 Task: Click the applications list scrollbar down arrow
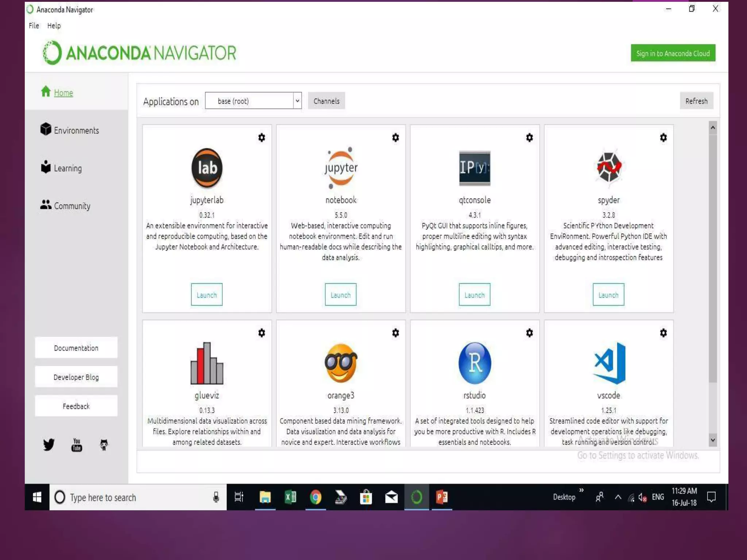coord(713,440)
